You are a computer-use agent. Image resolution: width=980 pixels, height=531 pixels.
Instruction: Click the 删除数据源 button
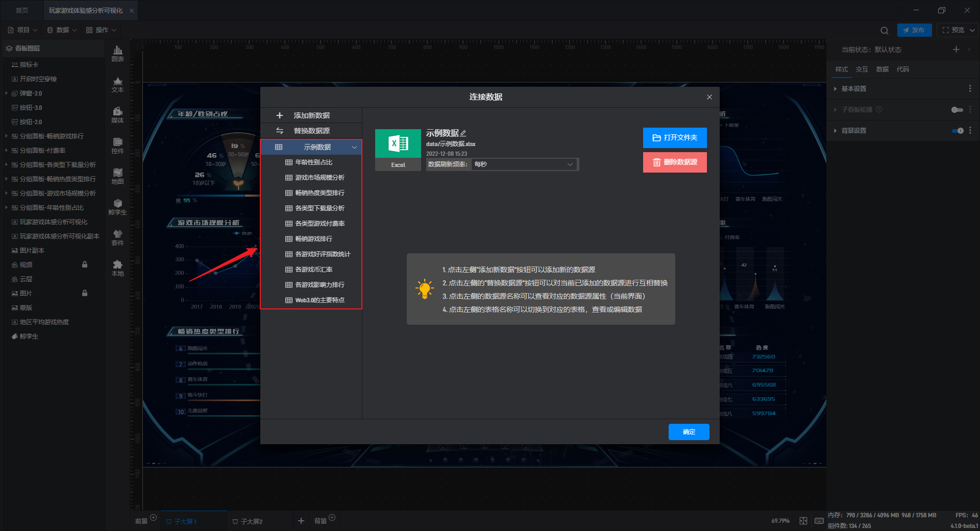(x=675, y=162)
